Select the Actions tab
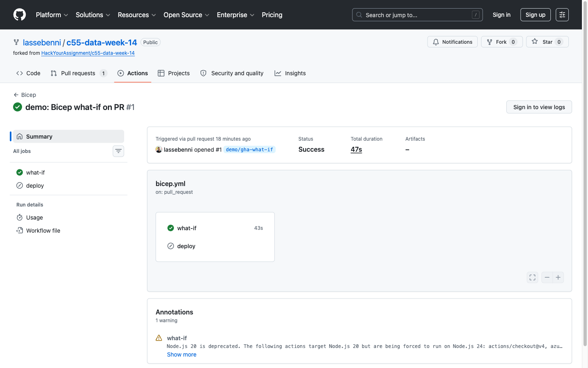Viewport: 588px width, 368px height. point(133,73)
